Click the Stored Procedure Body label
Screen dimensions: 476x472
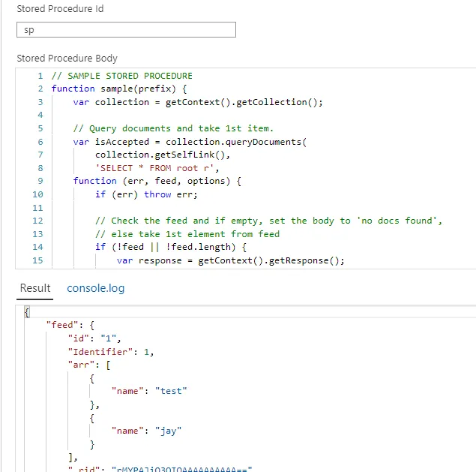click(x=67, y=58)
